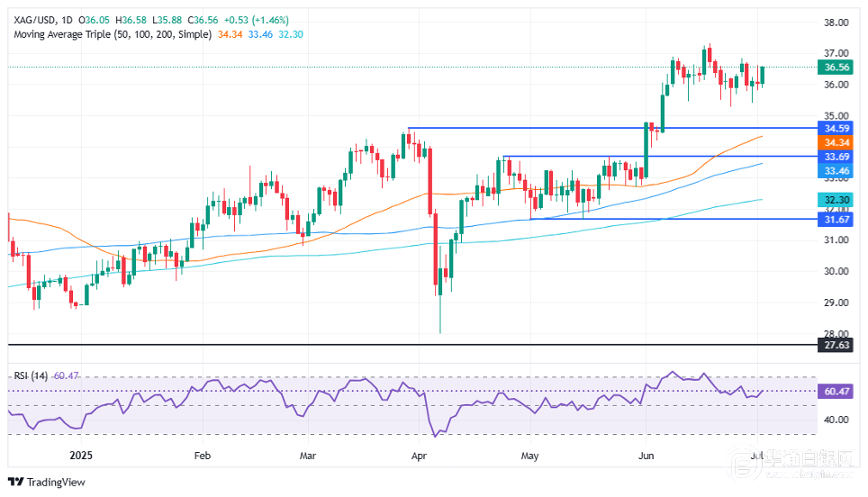Click the RSI (14) indicator label
Screen dimensions: 868x497
[31, 375]
